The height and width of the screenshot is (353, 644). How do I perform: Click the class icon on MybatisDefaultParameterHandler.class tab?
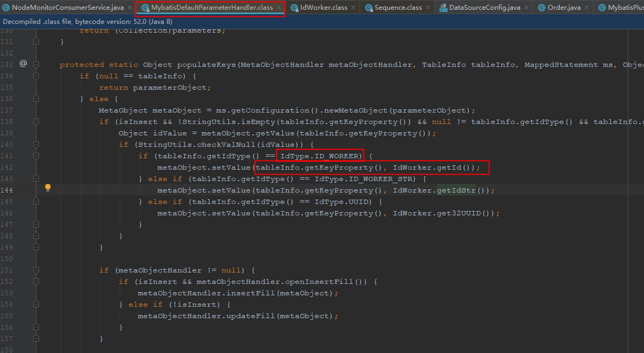pos(145,8)
